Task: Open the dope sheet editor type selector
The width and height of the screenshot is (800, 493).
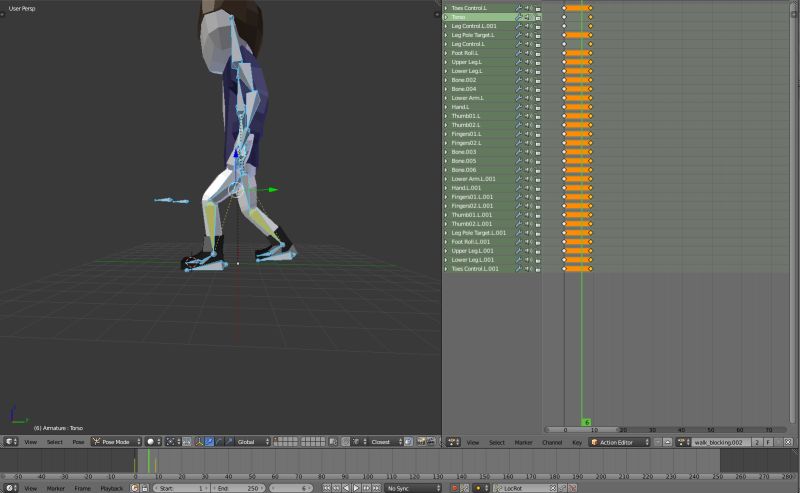Action: click(x=453, y=442)
